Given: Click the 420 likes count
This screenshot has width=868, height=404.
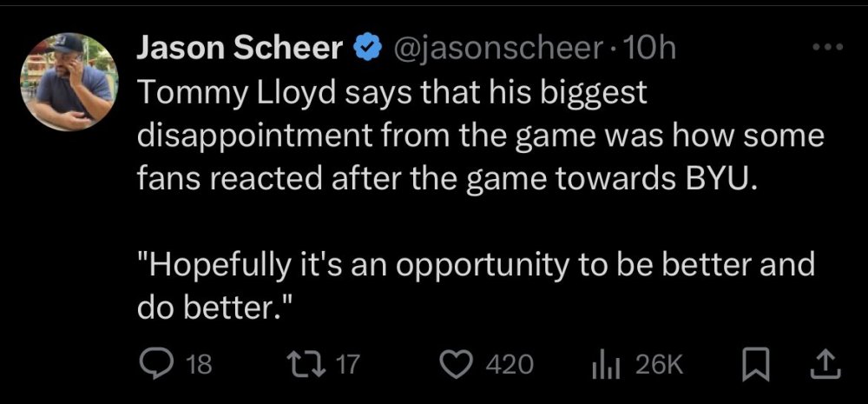Looking at the screenshot, I should [x=509, y=364].
